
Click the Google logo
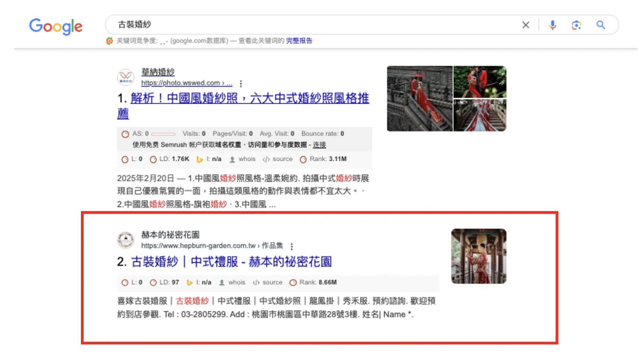point(56,27)
